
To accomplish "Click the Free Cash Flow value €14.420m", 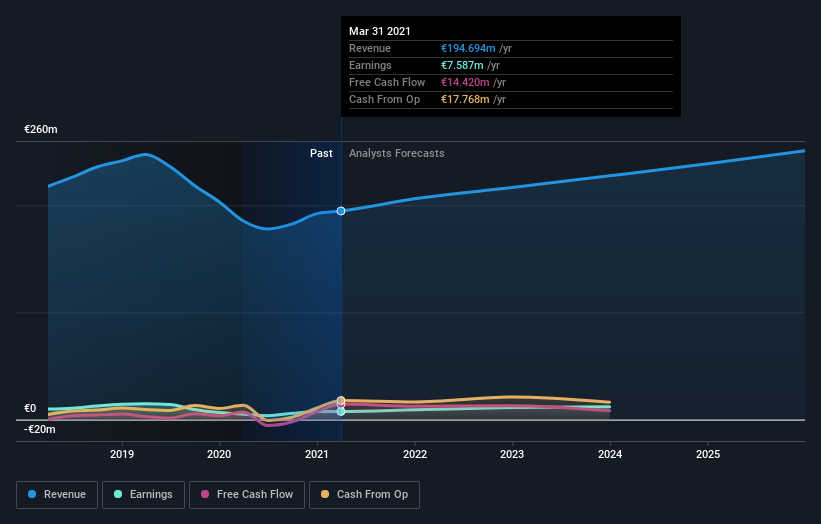I will [465, 82].
